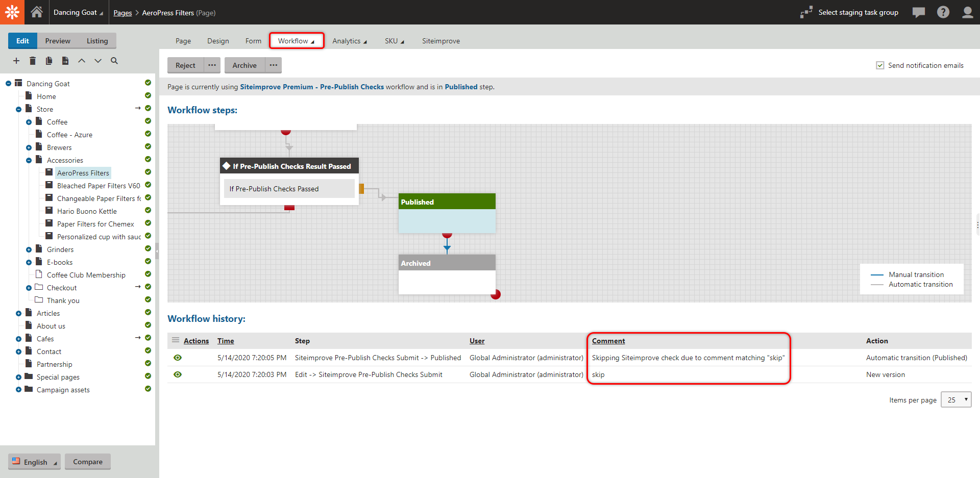View version of the 7:20:03 PM history row
Screen dimensions: 980x478
[x=178, y=374]
